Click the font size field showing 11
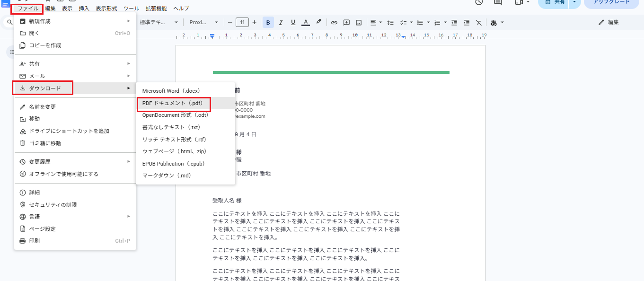The image size is (644, 281). tap(242, 22)
